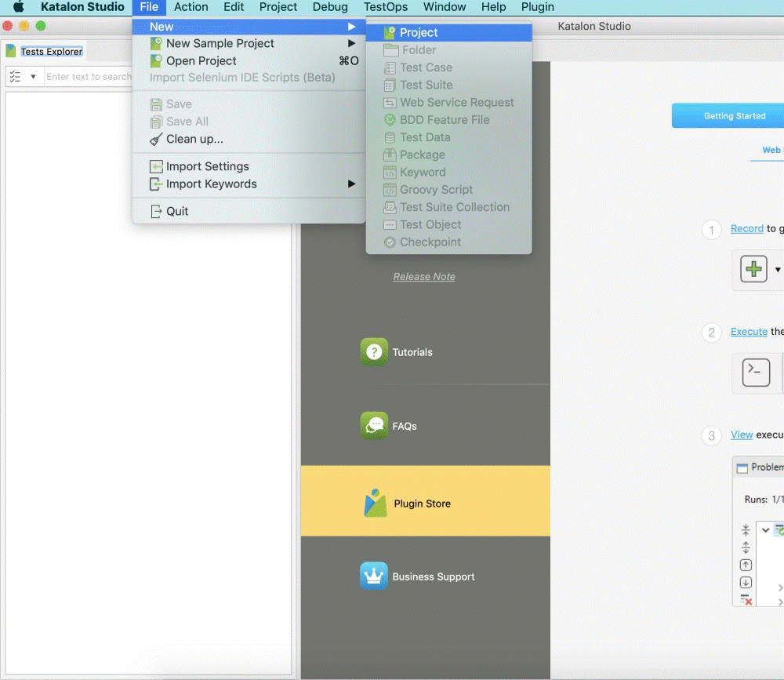Click the Save menu item
The width and height of the screenshot is (784, 680).
click(x=249, y=104)
